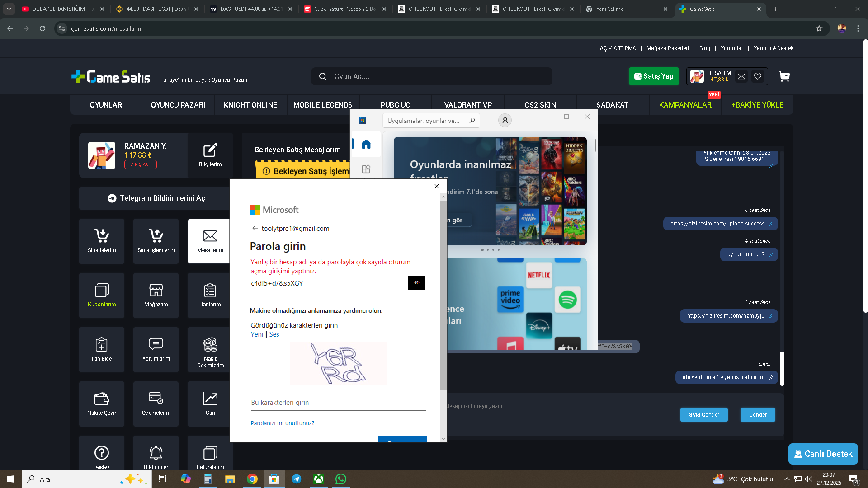Bookmark this page with star icon
The height and width of the screenshot is (488, 868).
(819, 28)
